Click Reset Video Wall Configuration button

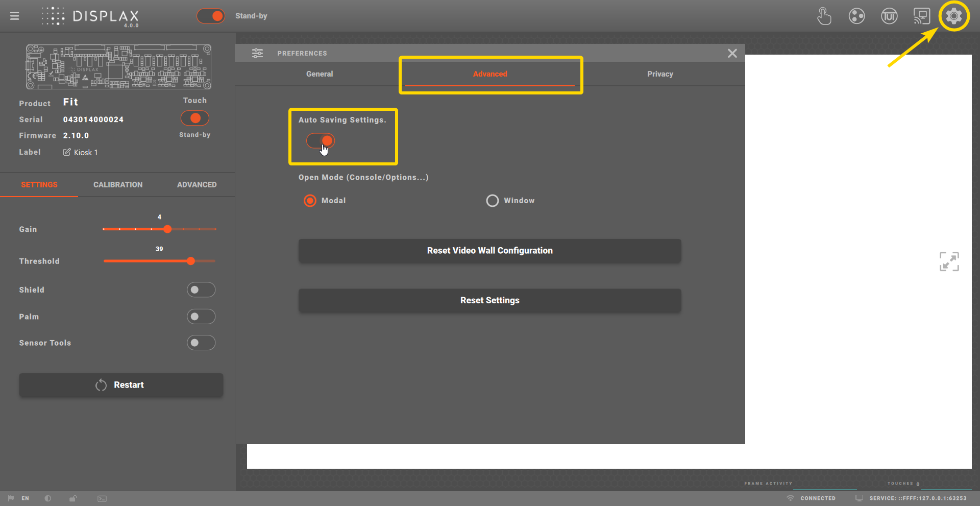(x=489, y=251)
